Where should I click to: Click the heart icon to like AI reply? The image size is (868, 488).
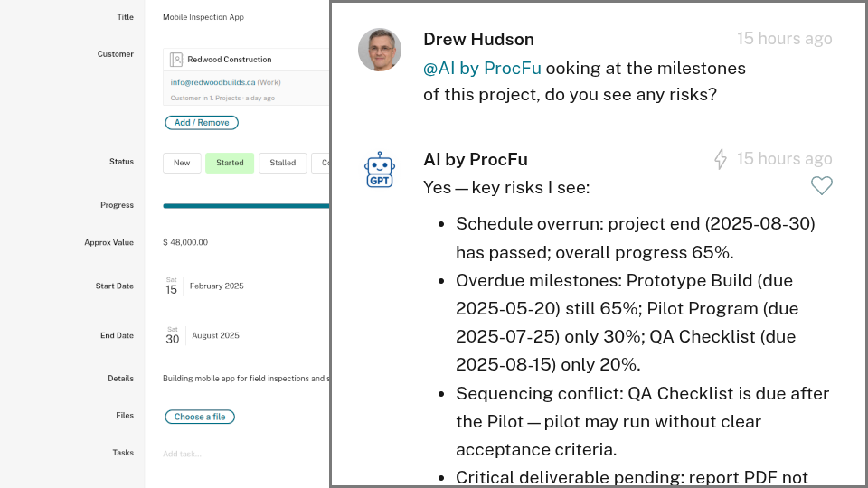click(x=821, y=186)
